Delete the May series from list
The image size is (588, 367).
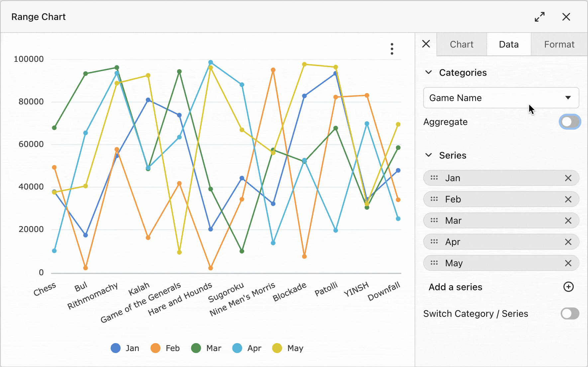[x=568, y=263]
